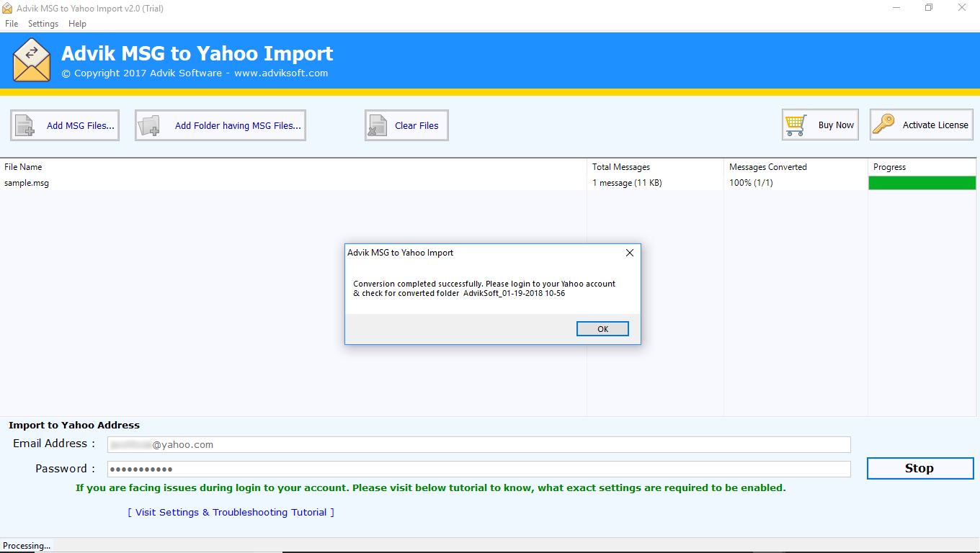Click the Clear Files button
980x553 pixels.
(x=406, y=125)
